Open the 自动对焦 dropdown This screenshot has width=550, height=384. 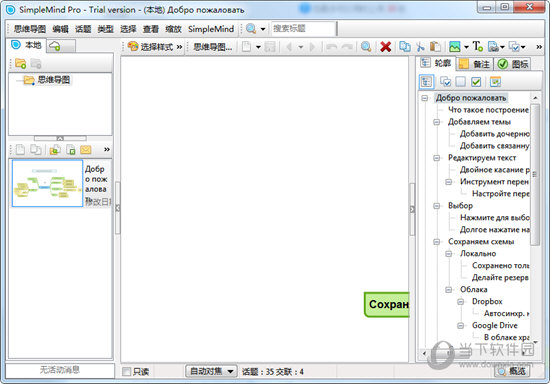(x=211, y=371)
